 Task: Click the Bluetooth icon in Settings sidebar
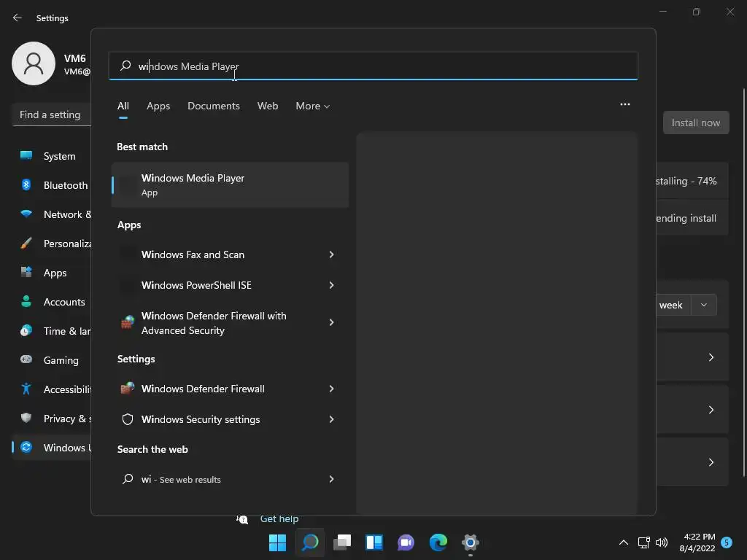pyautogui.click(x=26, y=184)
